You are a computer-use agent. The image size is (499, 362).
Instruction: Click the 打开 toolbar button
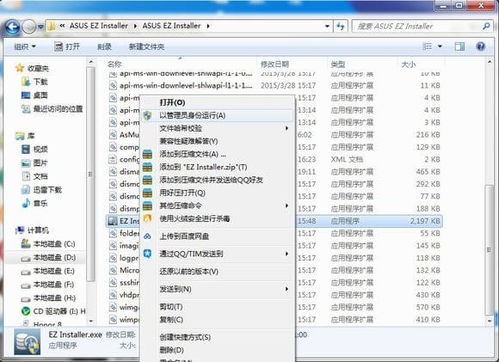[x=67, y=47]
